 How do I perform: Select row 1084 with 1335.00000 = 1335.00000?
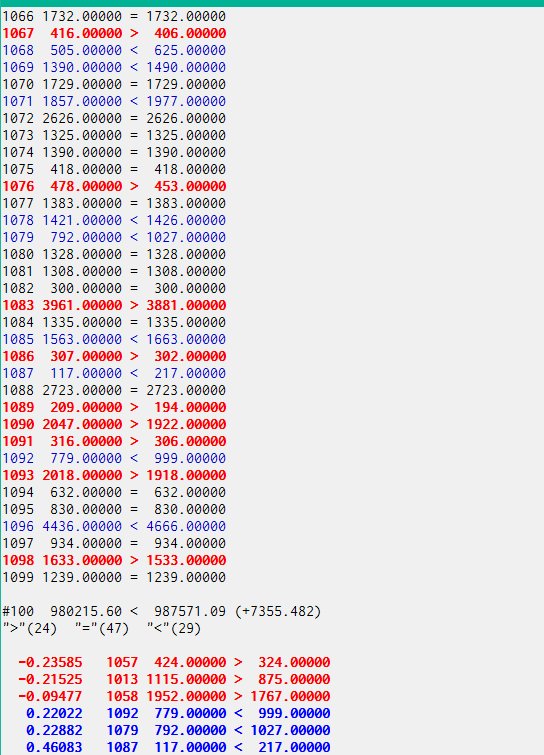(x=114, y=322)
